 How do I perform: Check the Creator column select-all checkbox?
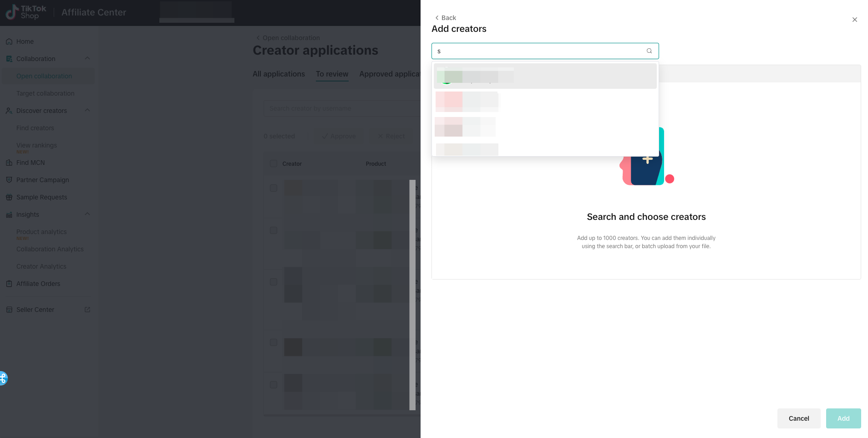pos(274,163)
